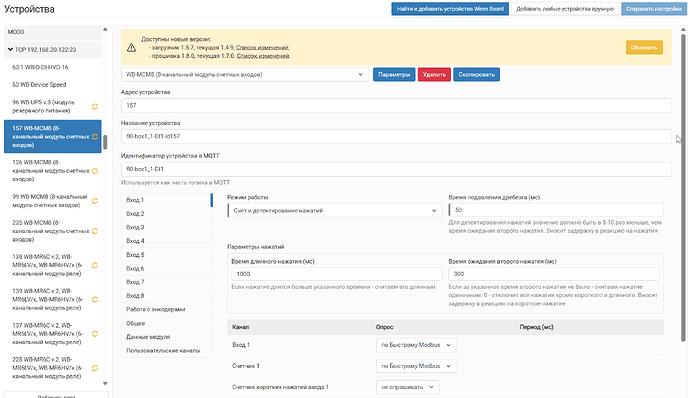Click the sync icon next to 235 WB-MCM8
This screenshot has width=690, height=398.
95,231
